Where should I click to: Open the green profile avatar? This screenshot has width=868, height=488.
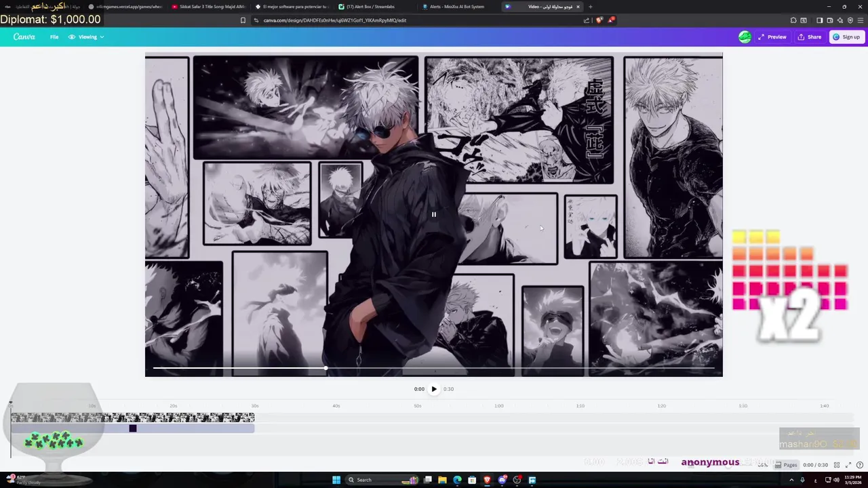(x=745, y=37)
